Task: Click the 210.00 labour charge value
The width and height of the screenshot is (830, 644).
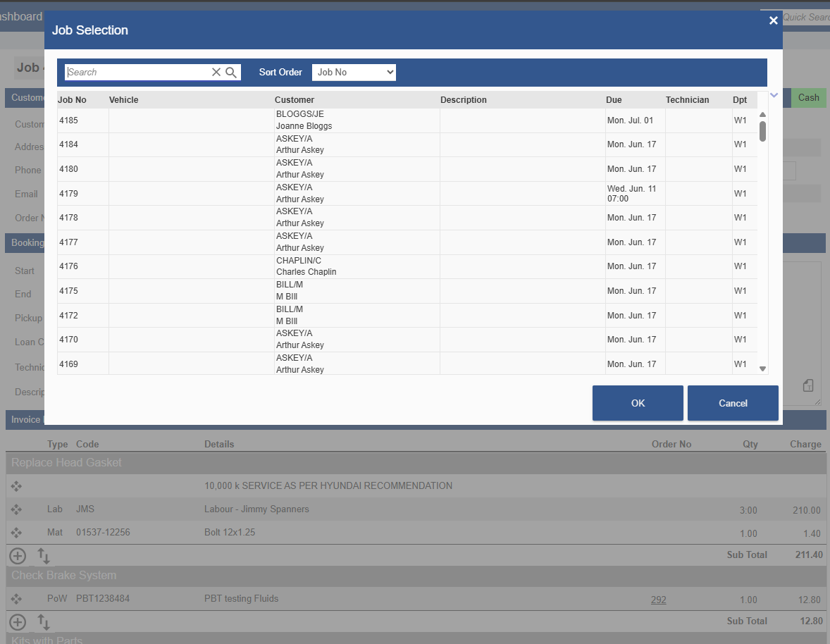Action: tap(806, 510)
